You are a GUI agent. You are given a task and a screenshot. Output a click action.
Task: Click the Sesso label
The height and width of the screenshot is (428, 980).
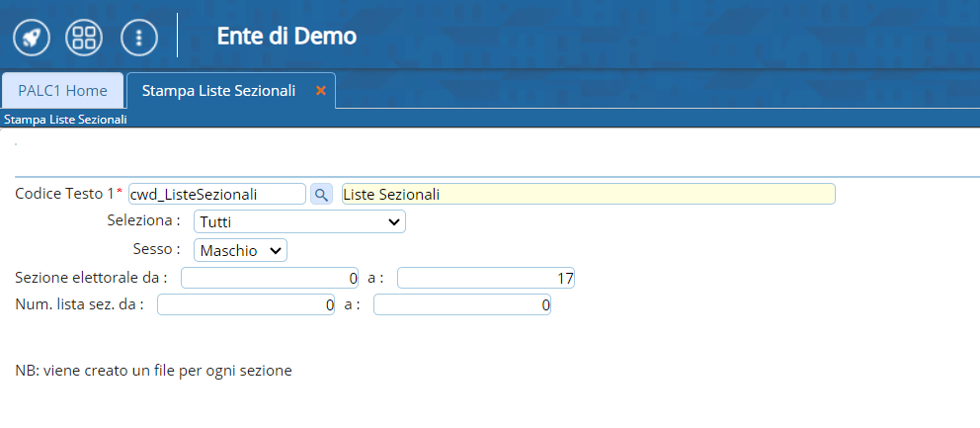(x=156, y=249)
